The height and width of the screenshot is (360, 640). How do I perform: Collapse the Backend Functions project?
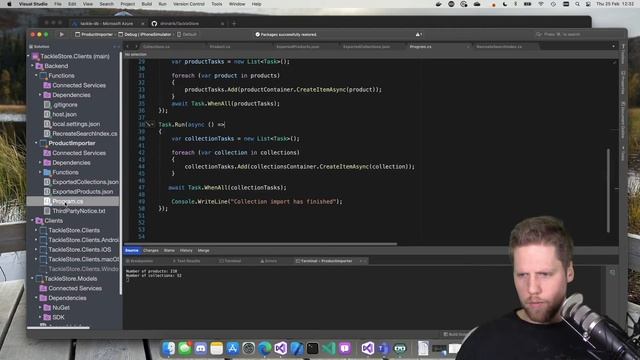[x=36, y=76]
